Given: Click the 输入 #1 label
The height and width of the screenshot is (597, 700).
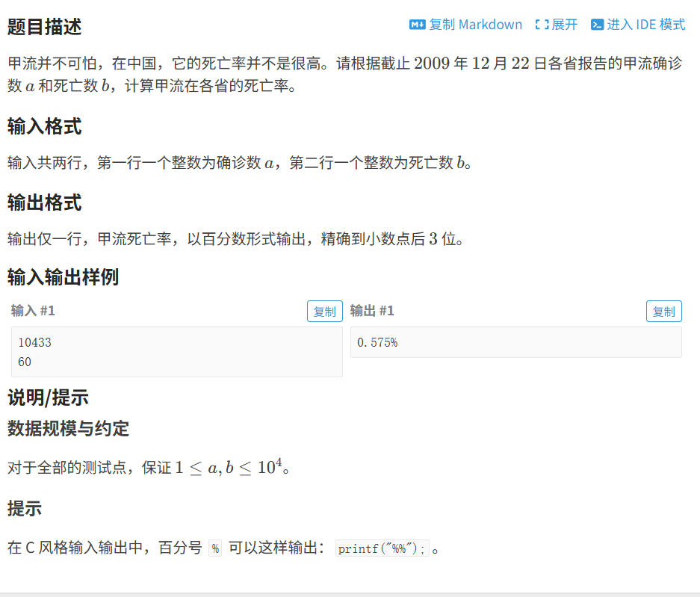Looking at the screenshot, I should (x=33, y=310).
